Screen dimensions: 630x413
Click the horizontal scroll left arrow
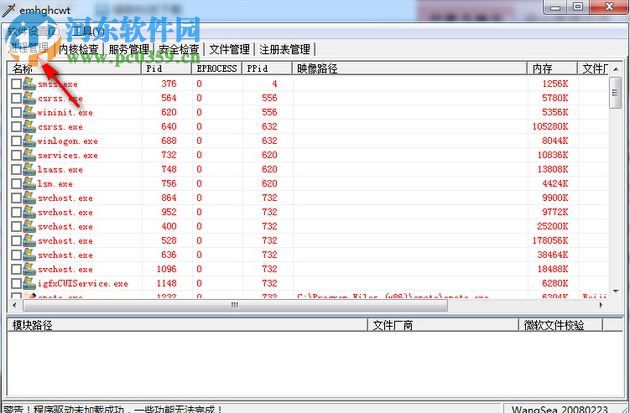tap(14, 305)
